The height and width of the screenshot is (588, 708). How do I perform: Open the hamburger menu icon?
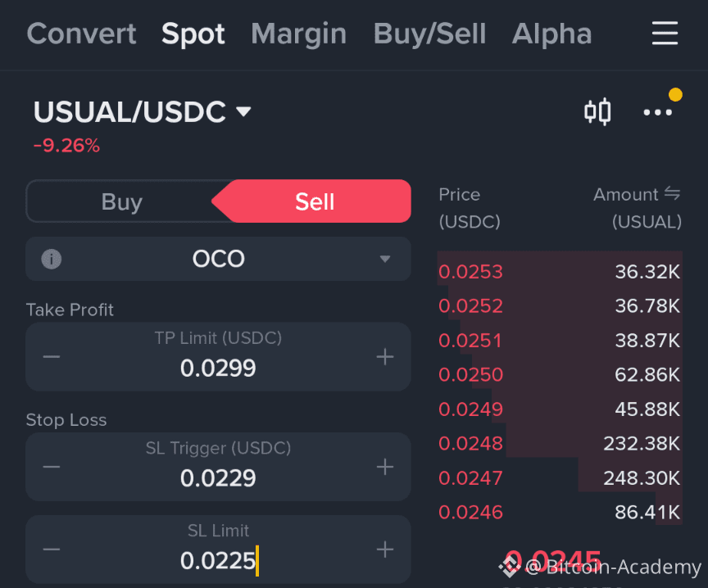click(x=665, y=33)
